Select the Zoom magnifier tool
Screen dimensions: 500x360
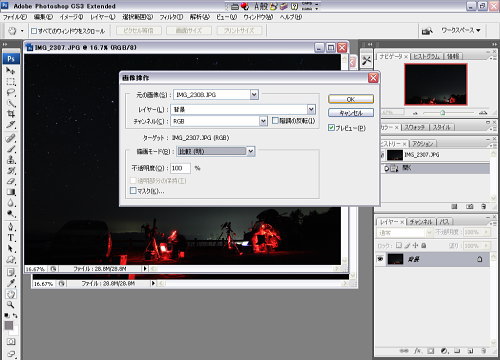11,305
